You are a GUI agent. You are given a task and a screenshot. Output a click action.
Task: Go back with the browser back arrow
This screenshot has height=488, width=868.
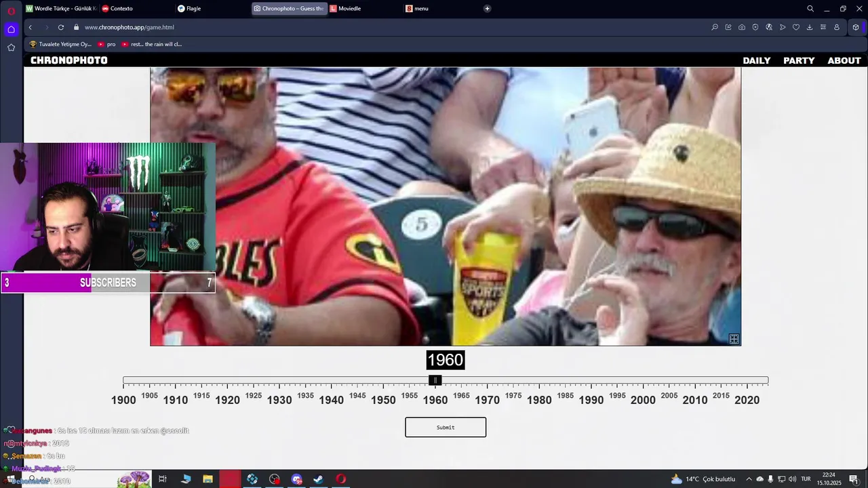point(30,27)
